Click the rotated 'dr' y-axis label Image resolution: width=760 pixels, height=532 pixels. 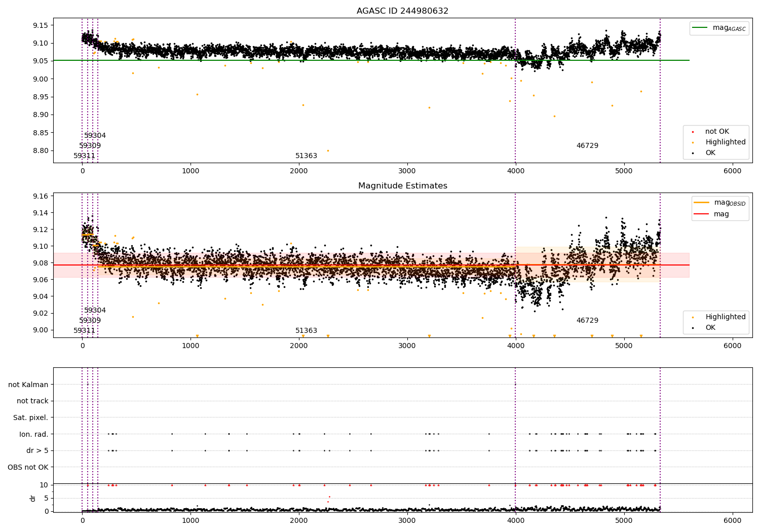point(33,498)
